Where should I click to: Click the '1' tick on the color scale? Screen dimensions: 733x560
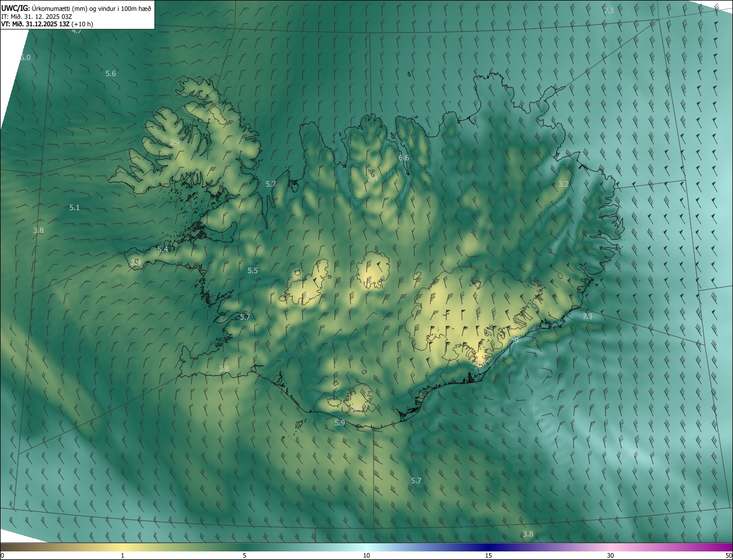pos(123,555)
